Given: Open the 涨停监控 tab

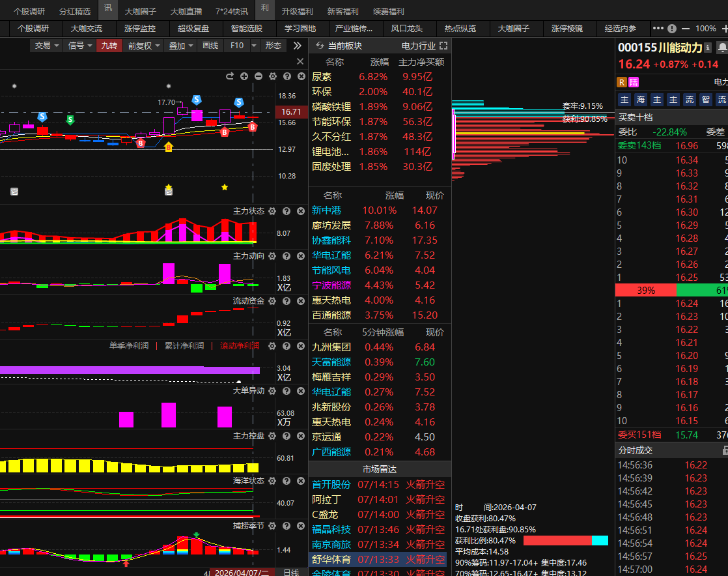Looking at the screenshot, I should click(140, 29).
